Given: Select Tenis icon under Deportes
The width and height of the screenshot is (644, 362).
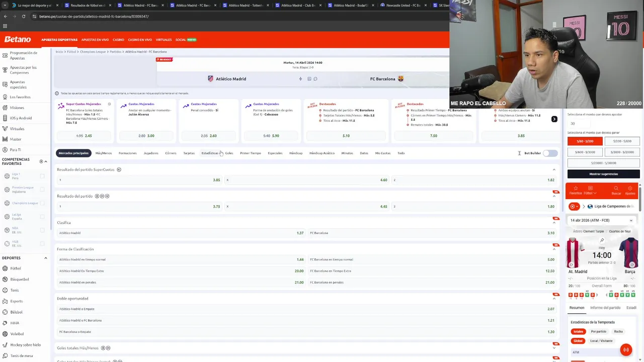Looking at the screenshot, I should [x=5, y=290].
